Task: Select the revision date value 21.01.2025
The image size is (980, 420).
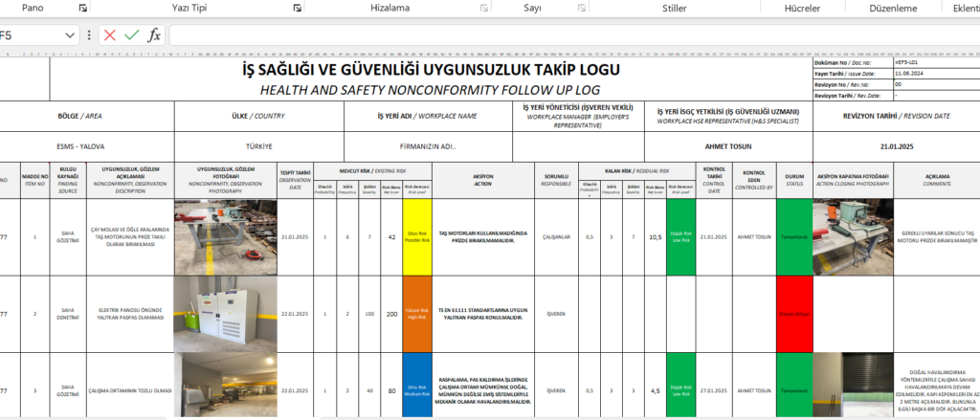Action: pos(896,147)
